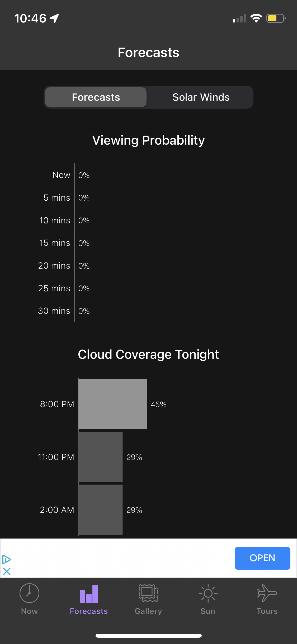Tap the Sun icon in tab bar
Image resolution: width=297 pixels, height=644 pixels.
[208, 593]
